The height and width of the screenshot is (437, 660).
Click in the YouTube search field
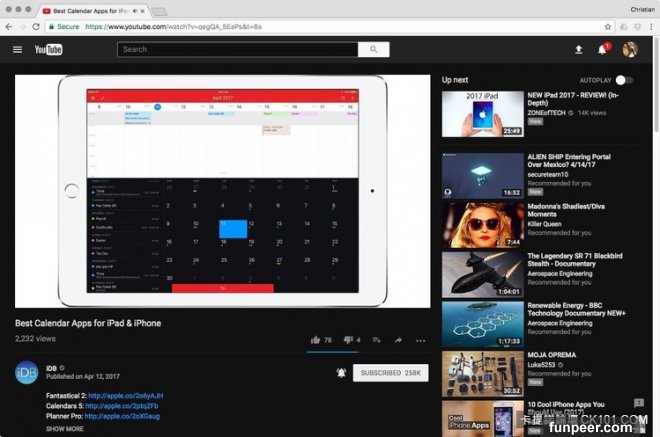237,49
